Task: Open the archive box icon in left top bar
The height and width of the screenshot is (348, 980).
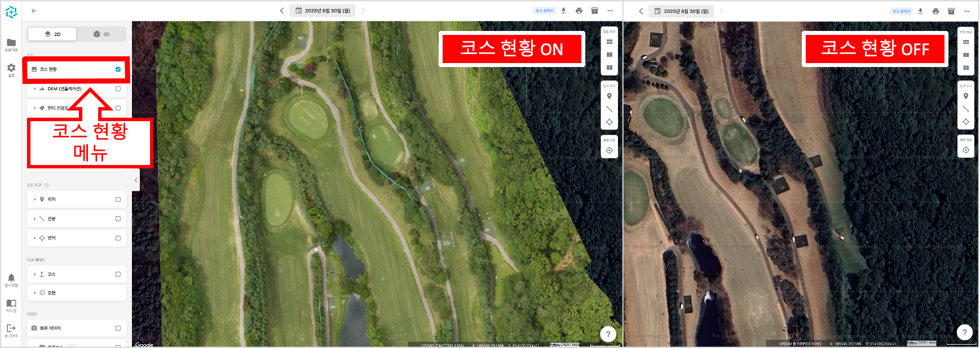Action: (594, 11)
